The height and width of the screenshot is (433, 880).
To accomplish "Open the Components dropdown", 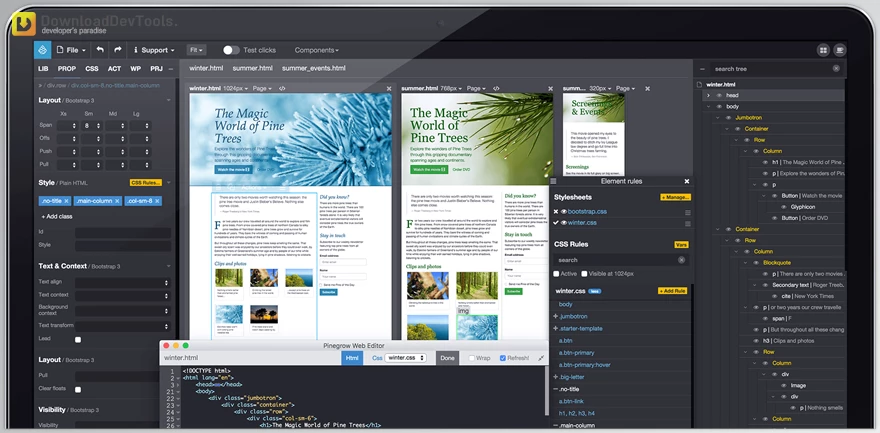I will [x=317, y=50].
